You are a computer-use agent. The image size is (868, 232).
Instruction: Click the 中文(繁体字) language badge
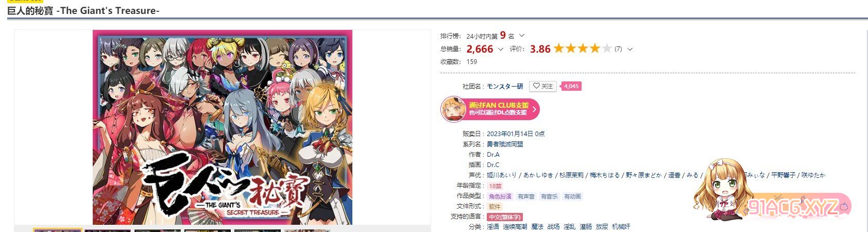click(x=504, y=217)
